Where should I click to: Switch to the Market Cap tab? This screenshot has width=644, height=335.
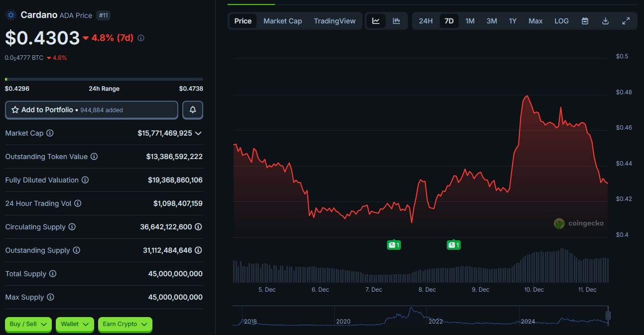point(282,21)
